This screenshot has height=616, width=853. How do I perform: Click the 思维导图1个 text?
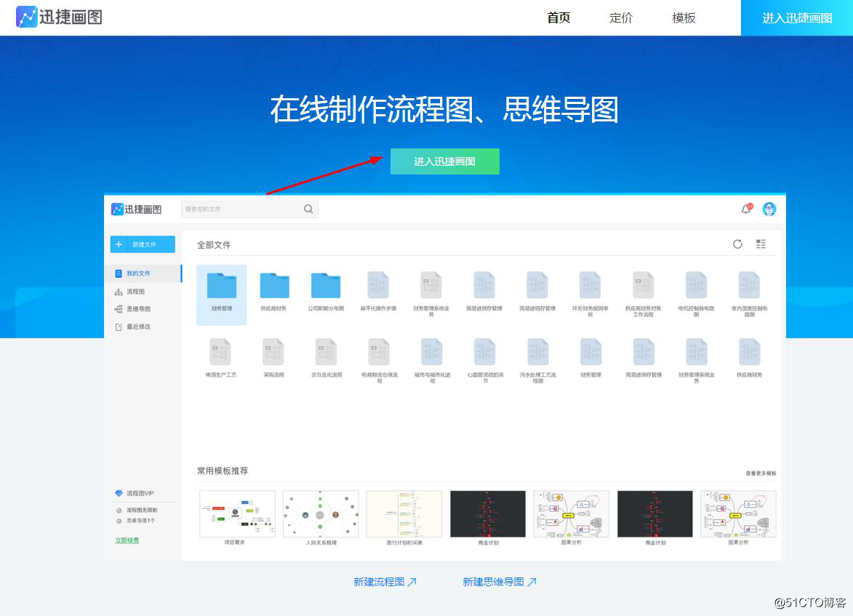141,521
